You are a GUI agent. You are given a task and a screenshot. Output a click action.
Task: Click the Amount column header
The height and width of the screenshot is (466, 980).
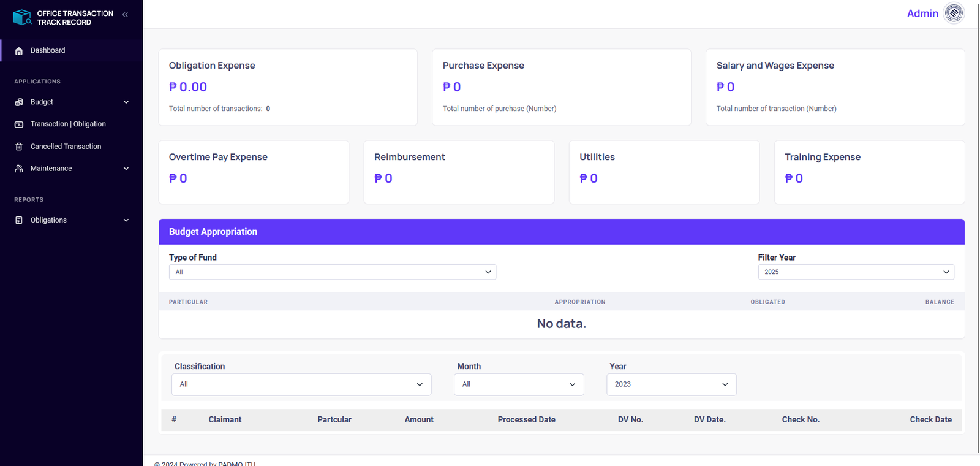pyautogui.click(x=419, y=419)
